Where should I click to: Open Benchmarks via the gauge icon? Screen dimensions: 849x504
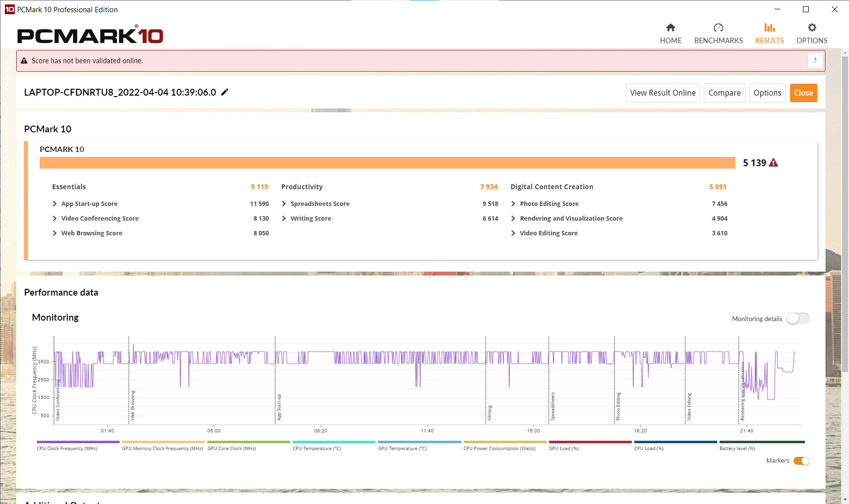(718, 28)
